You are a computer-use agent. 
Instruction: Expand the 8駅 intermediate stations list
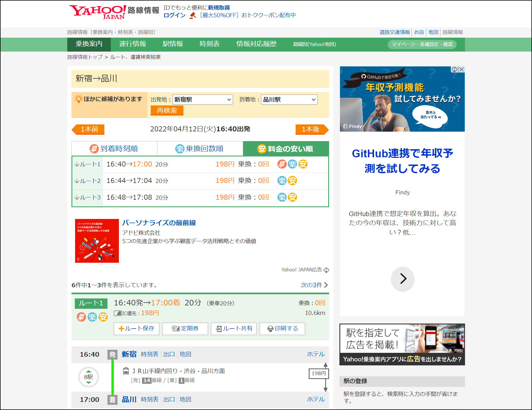88,377
